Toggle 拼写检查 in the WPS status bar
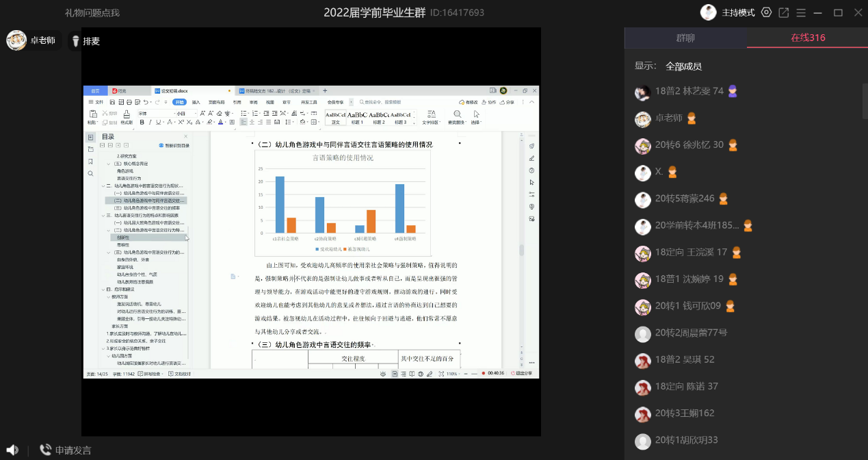868x460 pixels. pyautogui.click(x=154, y=374)
